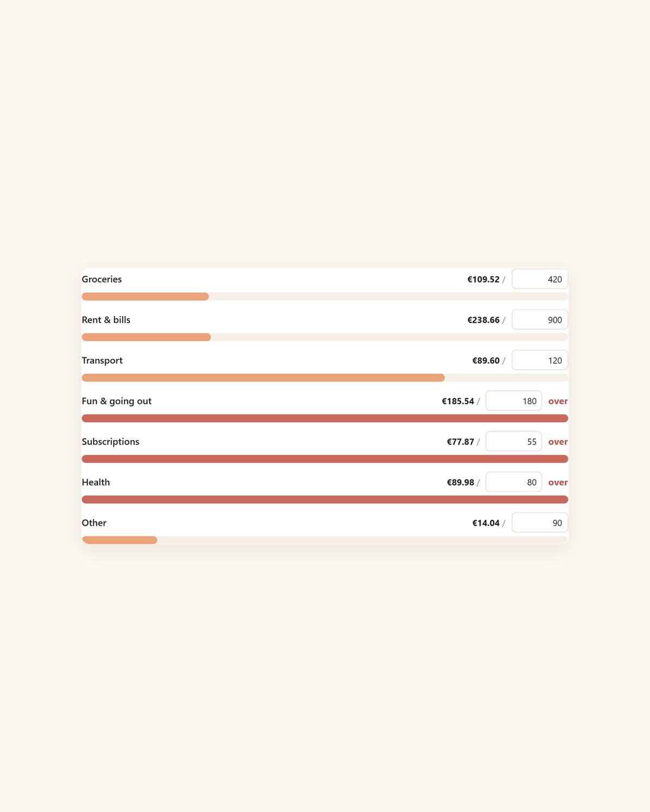Click the €238.66 spent amount

pos(484,320)
